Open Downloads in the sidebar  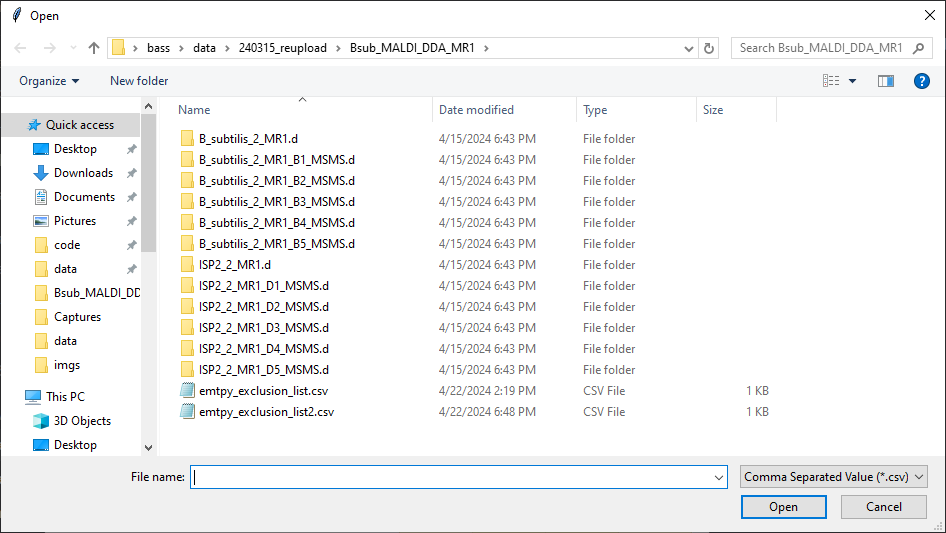click(x=83, y=173)
